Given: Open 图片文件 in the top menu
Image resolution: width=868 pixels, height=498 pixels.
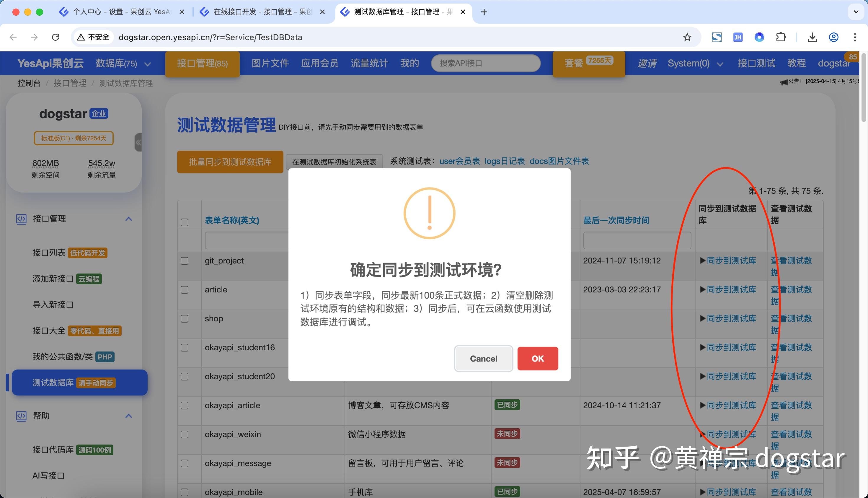Looking at the screenshot, I should [270, 63].
